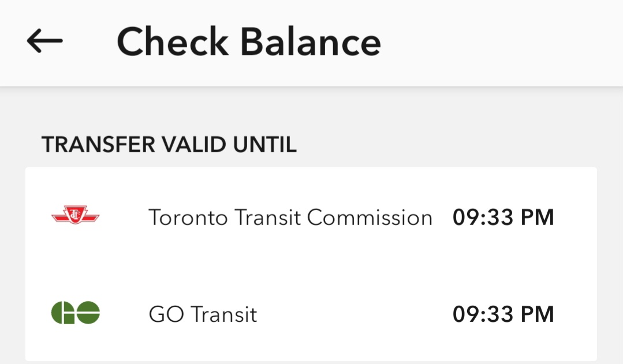This screenshot has height=364, width=623.
Task: Click the green GO Transit logo
Action: (x=75, y=313)
